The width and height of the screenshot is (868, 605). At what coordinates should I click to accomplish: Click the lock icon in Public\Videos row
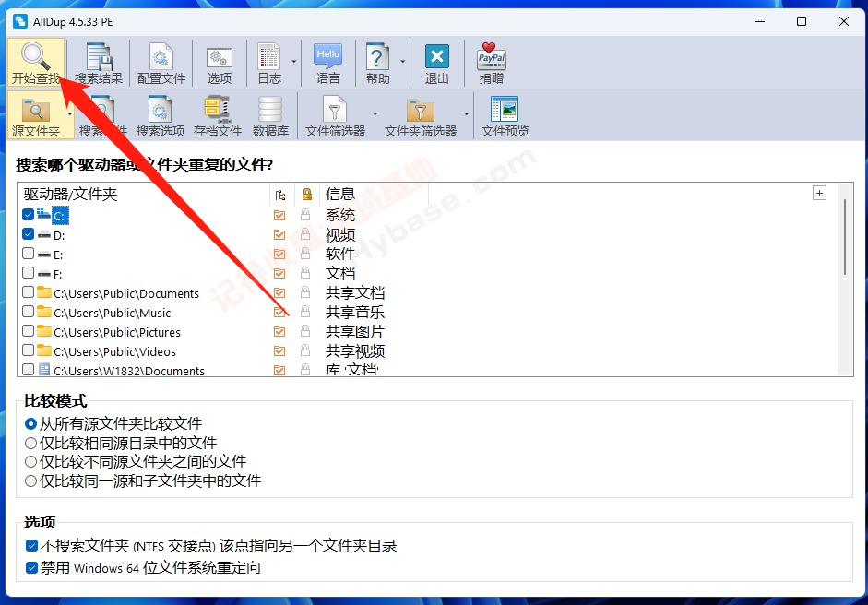tap(305, 350)
